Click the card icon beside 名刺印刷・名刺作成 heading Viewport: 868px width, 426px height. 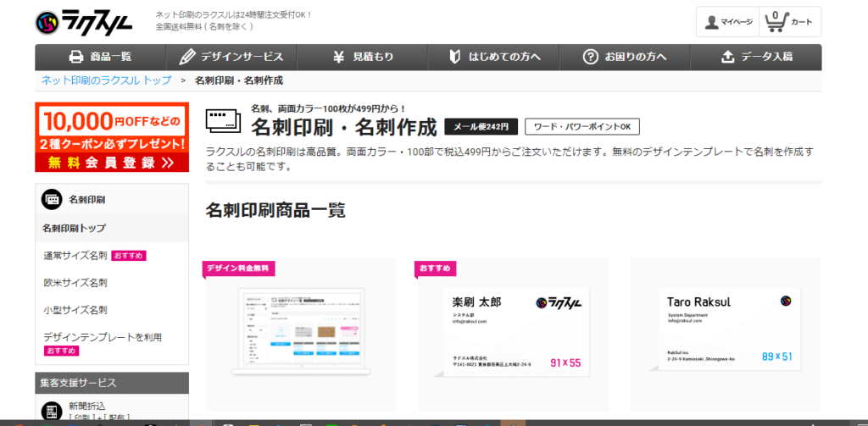click(223, 120)
